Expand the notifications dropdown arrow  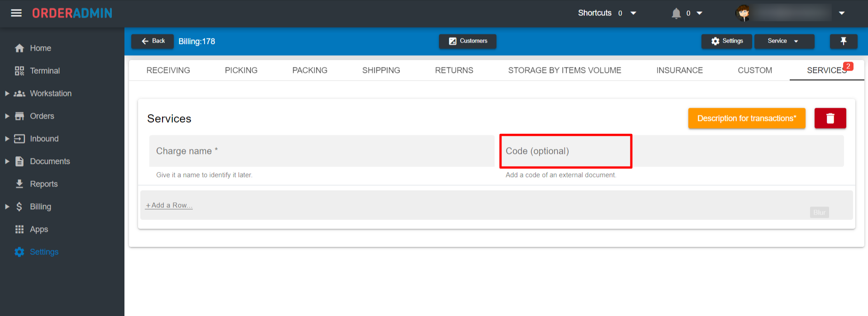coord(699,13)
